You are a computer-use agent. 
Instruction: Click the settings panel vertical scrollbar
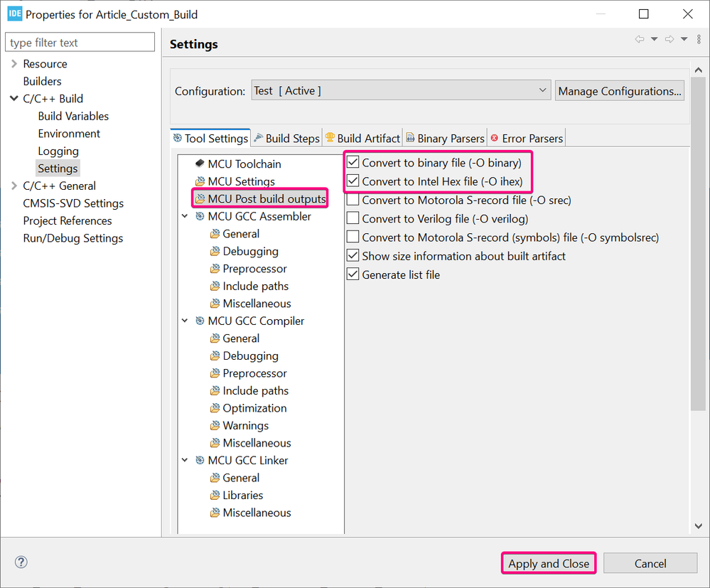coord(698,284)
